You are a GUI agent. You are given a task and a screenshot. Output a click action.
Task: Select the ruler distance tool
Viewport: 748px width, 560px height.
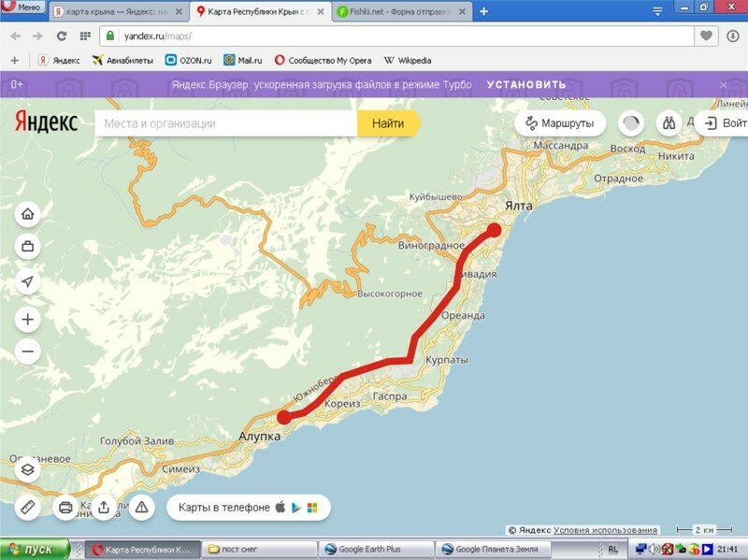pos(28,507)
